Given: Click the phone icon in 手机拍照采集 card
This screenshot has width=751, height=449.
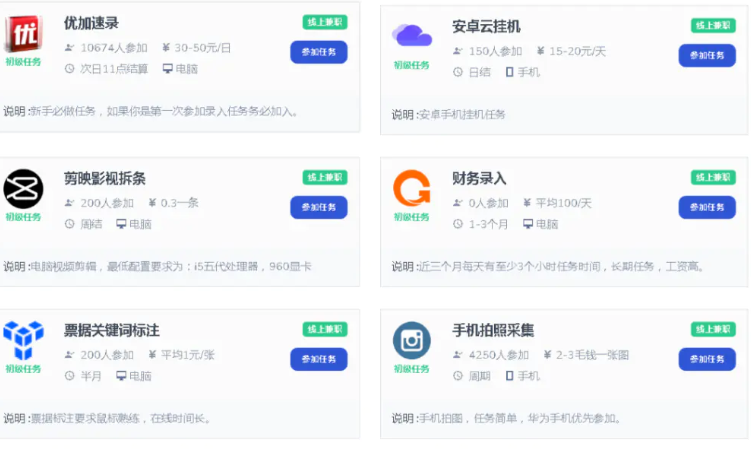Looking at the screenshot, I should pyautogui.click(x=510, y=376).
